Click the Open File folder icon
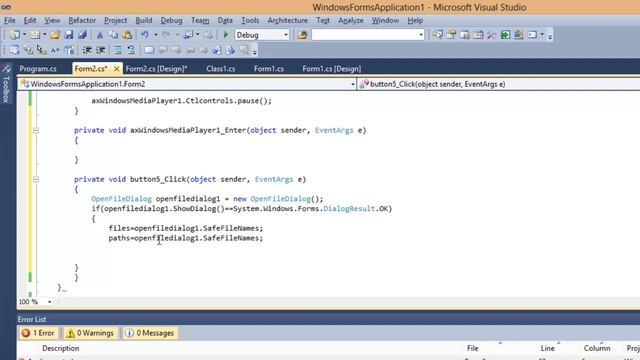Image resolution: width=640 pixels, height=360 pixels. [55, 35]
